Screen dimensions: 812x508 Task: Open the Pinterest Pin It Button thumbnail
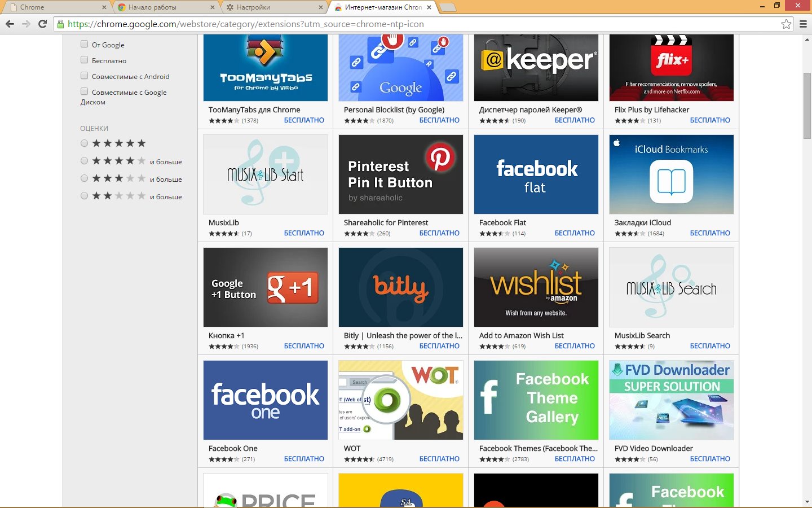pos(401,174)
